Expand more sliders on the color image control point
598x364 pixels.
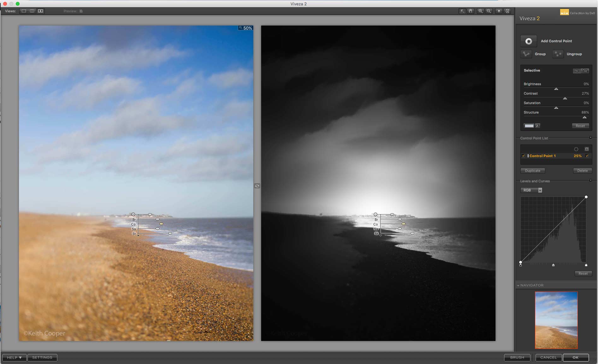138,236
